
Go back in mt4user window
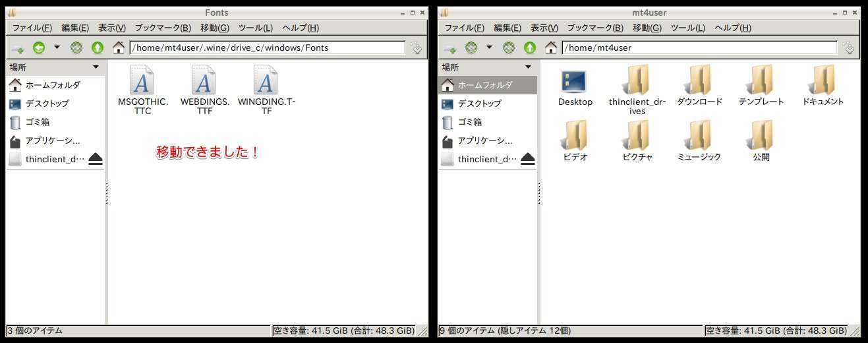point(471,47)
